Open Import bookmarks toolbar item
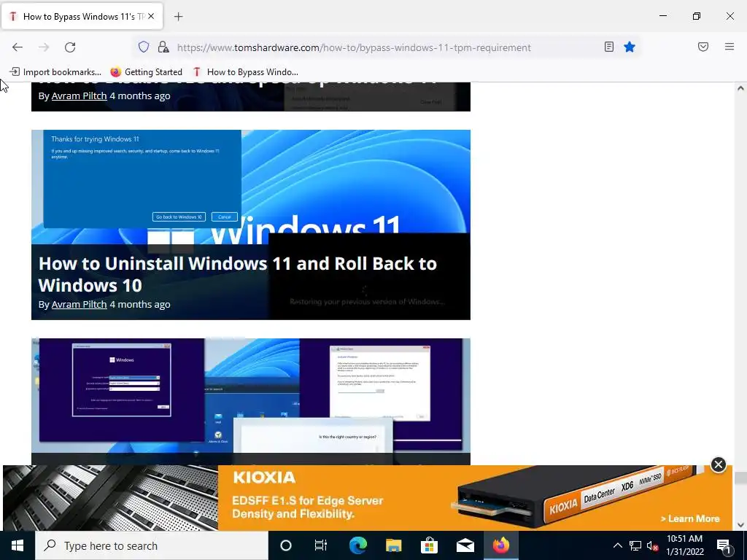Image resolution: width=747 pixels, height=560 pixels. click(x=55, y=72)
